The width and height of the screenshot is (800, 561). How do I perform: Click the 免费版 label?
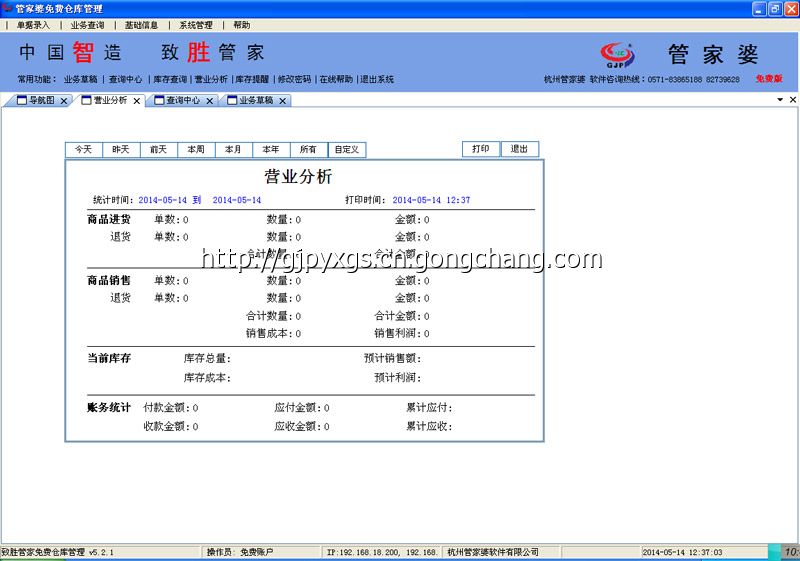769,79
